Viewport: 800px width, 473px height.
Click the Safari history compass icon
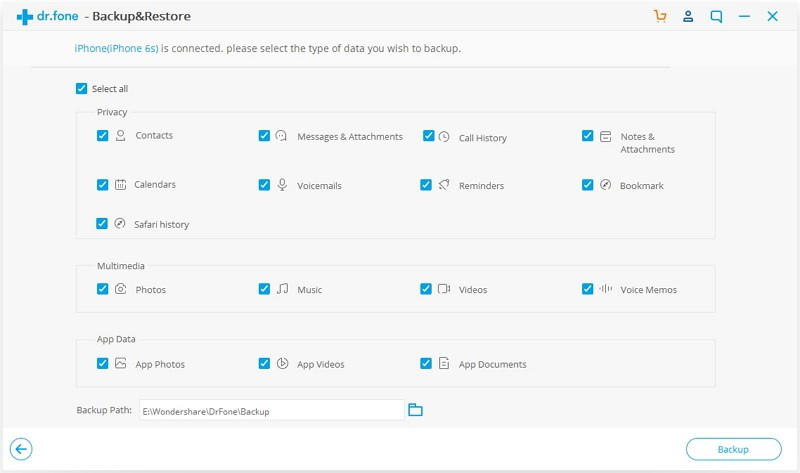click(120, 224)
